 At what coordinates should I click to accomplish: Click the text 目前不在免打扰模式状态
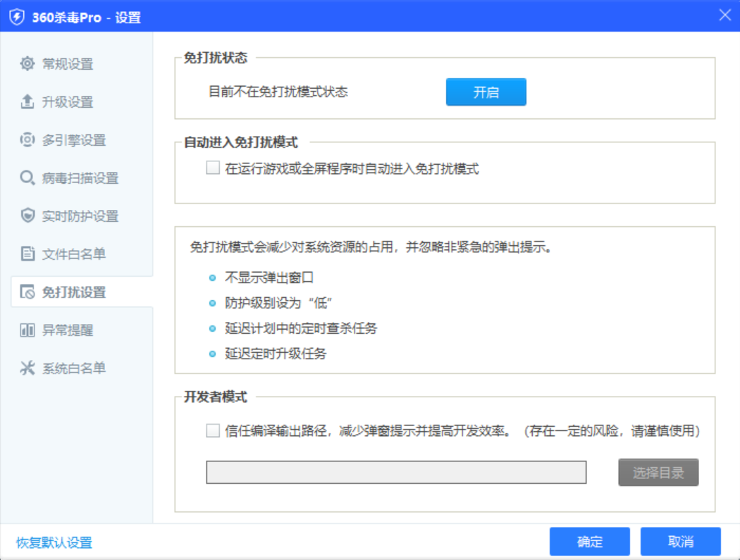coord(278,92)
